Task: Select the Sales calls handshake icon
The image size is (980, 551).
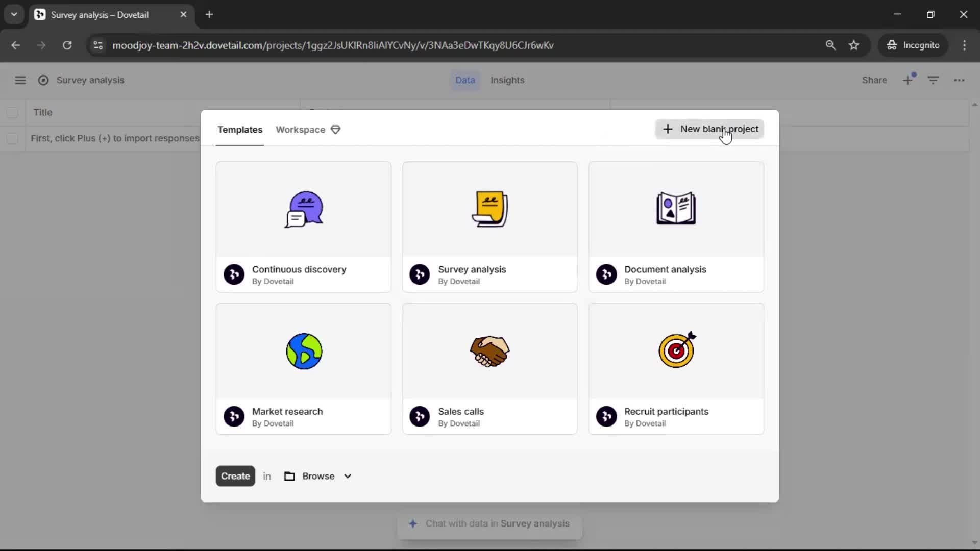Action: pos(489,351)
